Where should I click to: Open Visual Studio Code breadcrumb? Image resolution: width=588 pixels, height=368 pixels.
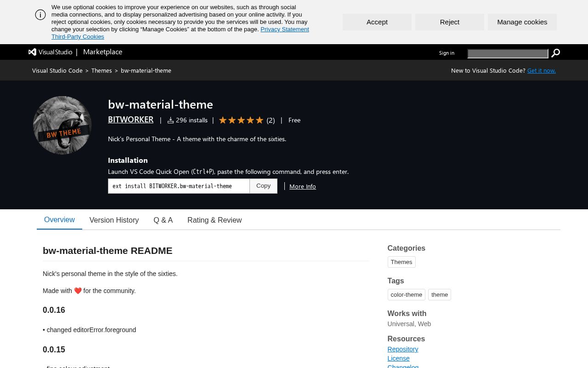coord(57,70)
